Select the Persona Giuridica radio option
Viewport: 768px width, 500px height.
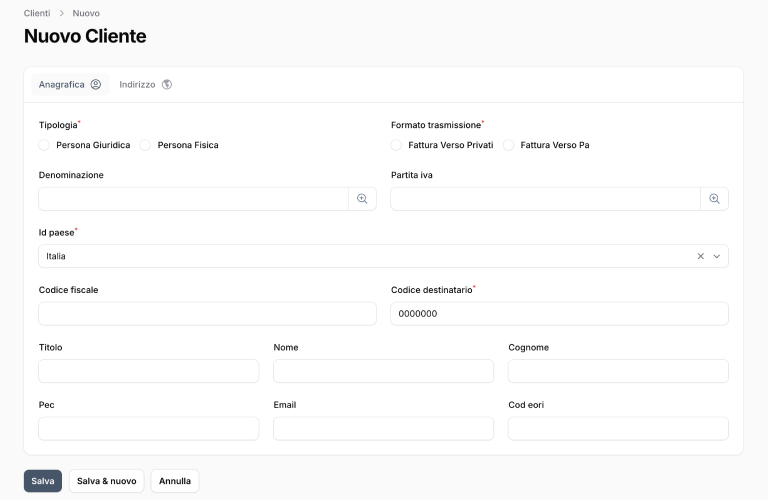click(x=44, y=145)
